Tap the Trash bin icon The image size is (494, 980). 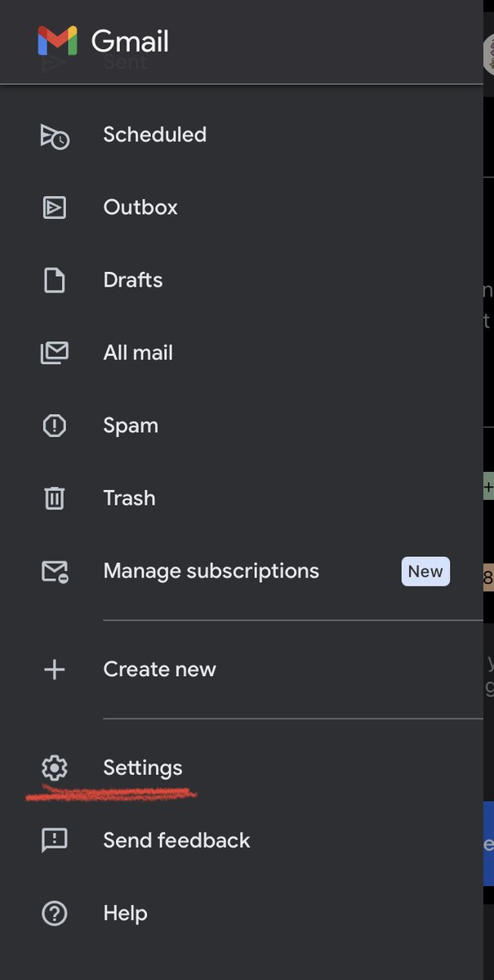[x=55, y=498]
